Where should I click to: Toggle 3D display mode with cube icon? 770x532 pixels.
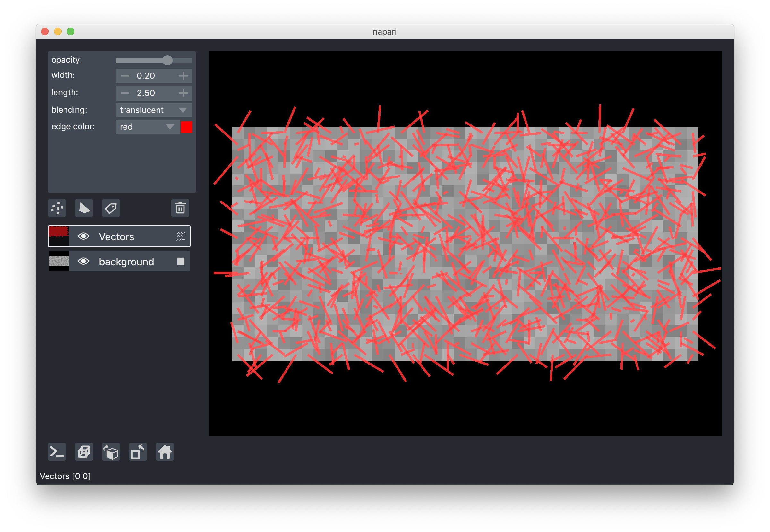[x=84, y=452]
